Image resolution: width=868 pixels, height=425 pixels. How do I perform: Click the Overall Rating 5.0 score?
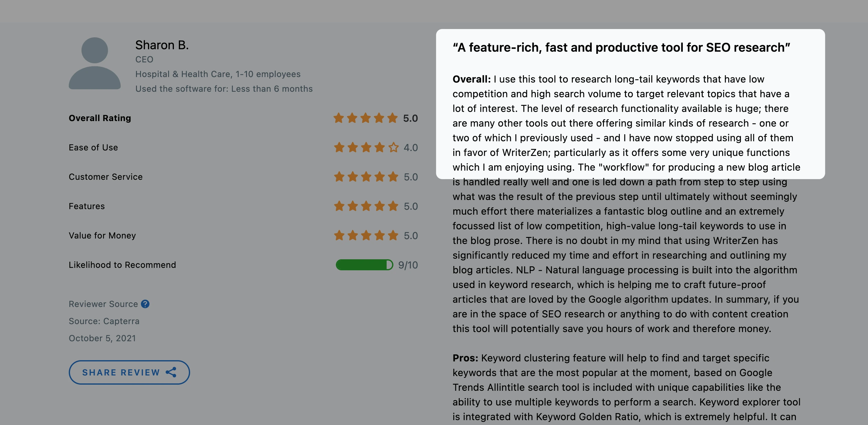click(x=410, y=118)
